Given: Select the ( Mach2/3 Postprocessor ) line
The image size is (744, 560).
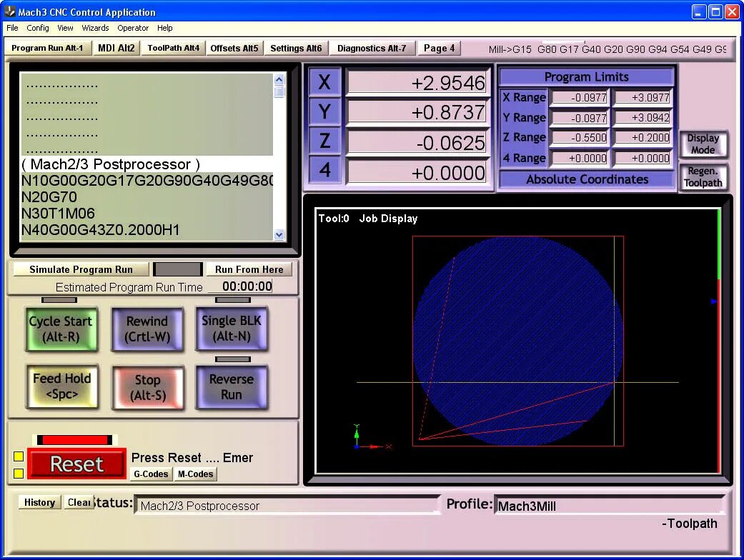Looking at the screenshot, I should 147,164.
